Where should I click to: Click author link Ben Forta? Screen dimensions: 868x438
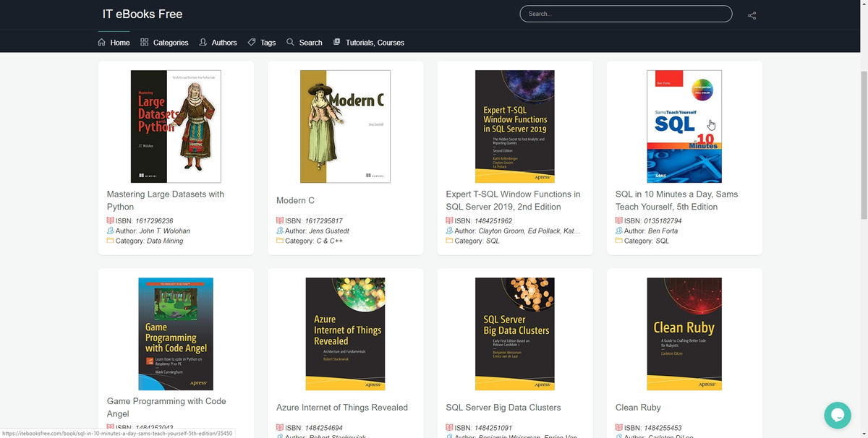point(663,231)
